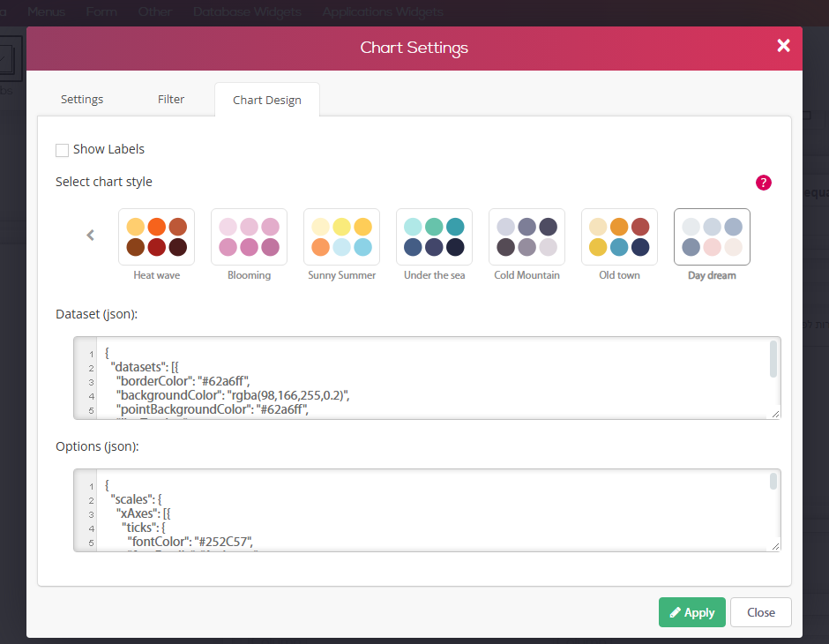The width and height of the screenshot is (829, 644).
Task: Open Applications Widgets in the background menu
Action: click(383, 11)
